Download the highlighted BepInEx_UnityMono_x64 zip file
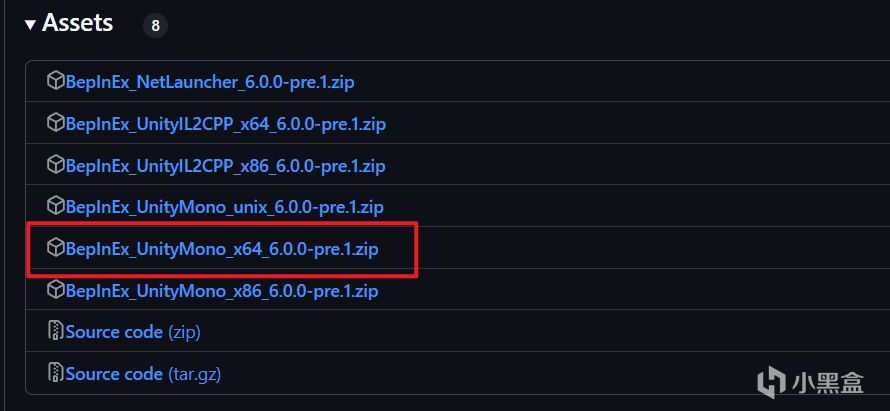 tap(222, 249)
